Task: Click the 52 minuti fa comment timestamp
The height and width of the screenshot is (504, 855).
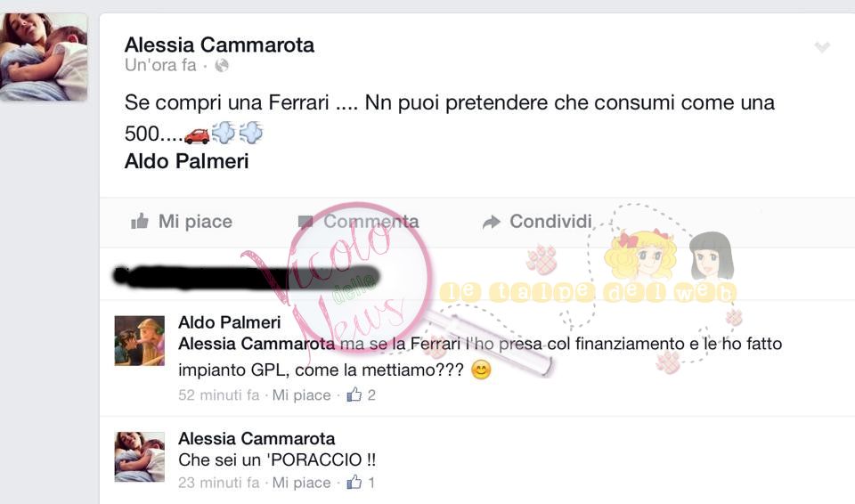Action: click(x=219, y=394)
